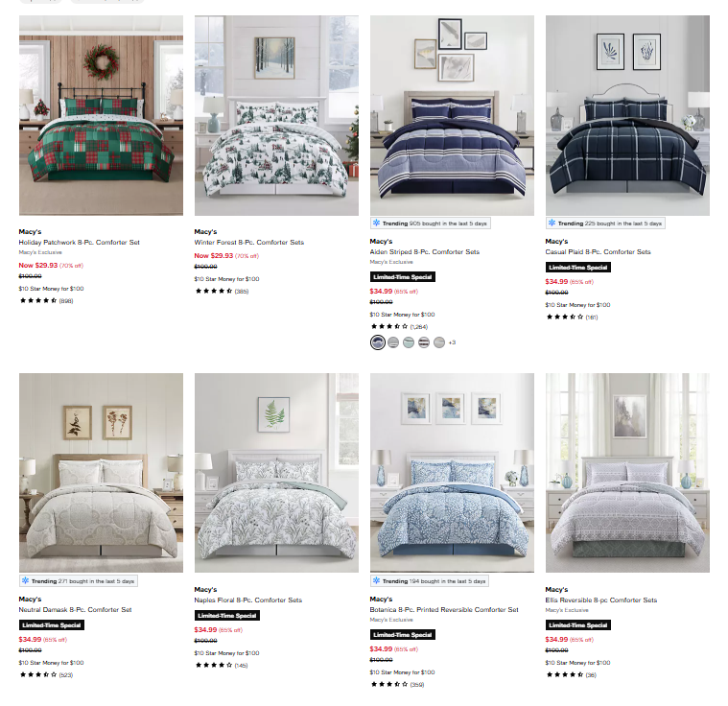Open Ellis Reversible 8-pc Comforter Sets link
This screenshot has height=706, width=728.
click(600, 600)
